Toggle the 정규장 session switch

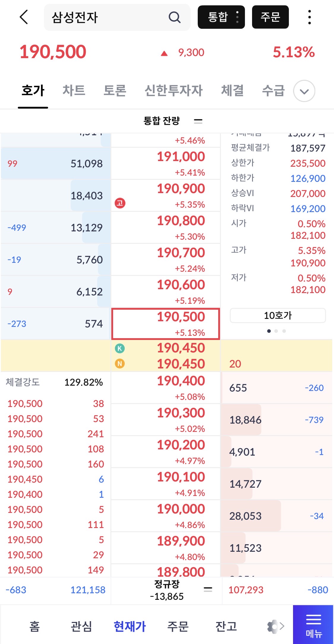[x=208, y=589]
